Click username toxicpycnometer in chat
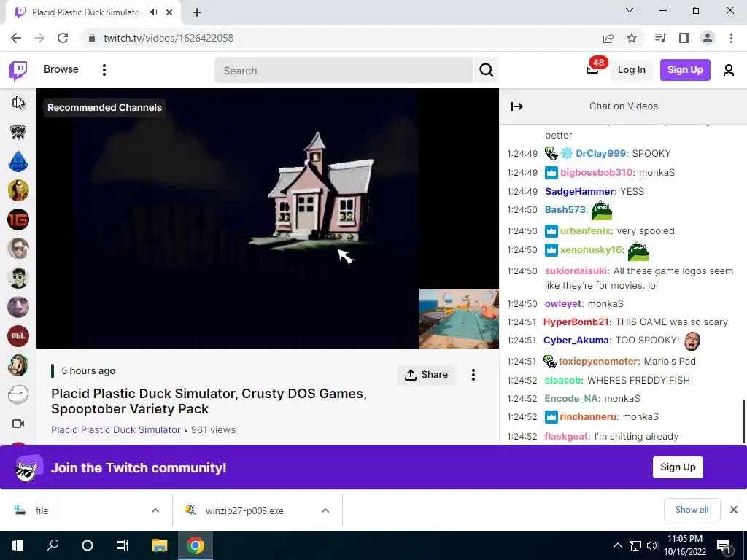The image size is (747, 560). tap(598, 362)
